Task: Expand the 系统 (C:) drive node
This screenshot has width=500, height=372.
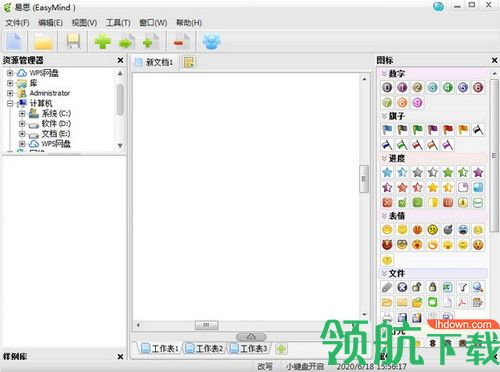Action: coord(22,114)
